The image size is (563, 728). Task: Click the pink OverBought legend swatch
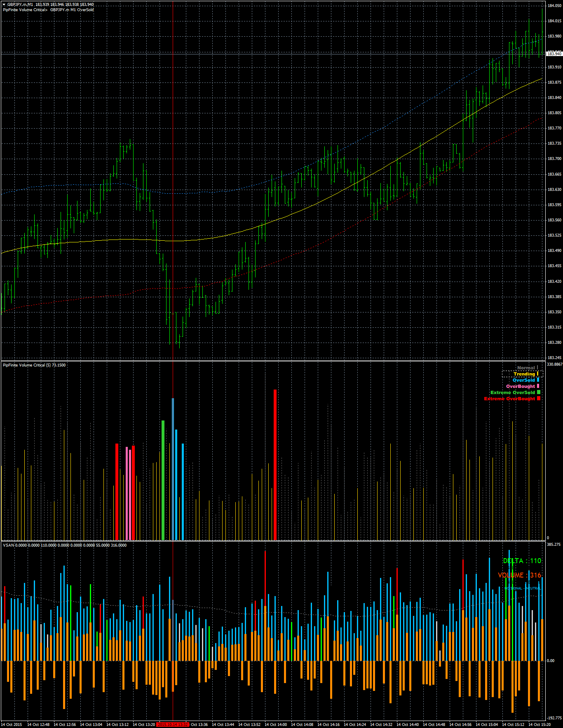[x=538, y=386]
